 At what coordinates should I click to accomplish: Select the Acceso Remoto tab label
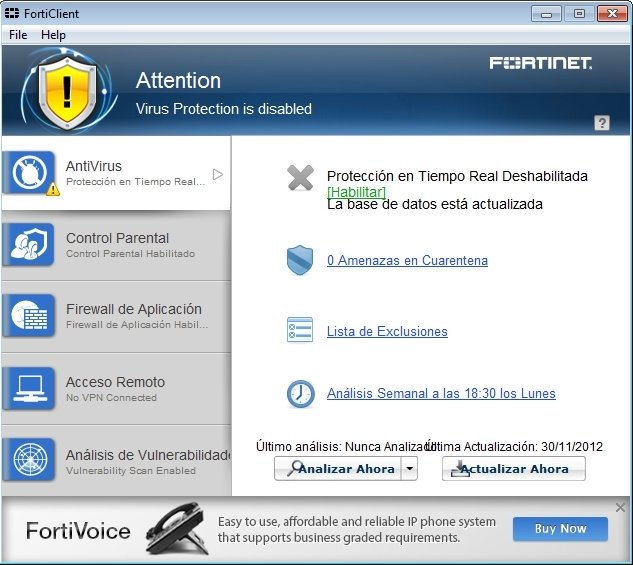pyautogui.click(x=115, y=382)
